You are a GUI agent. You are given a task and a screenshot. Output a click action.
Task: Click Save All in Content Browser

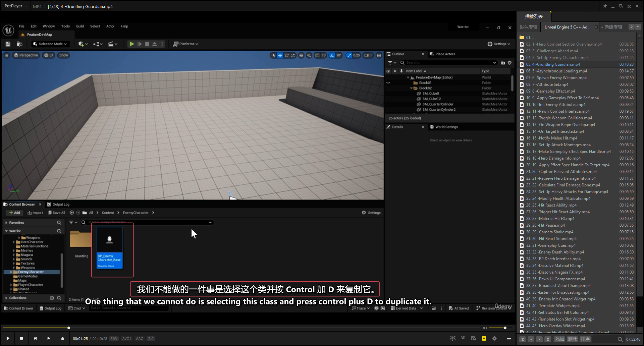(56, 213)
